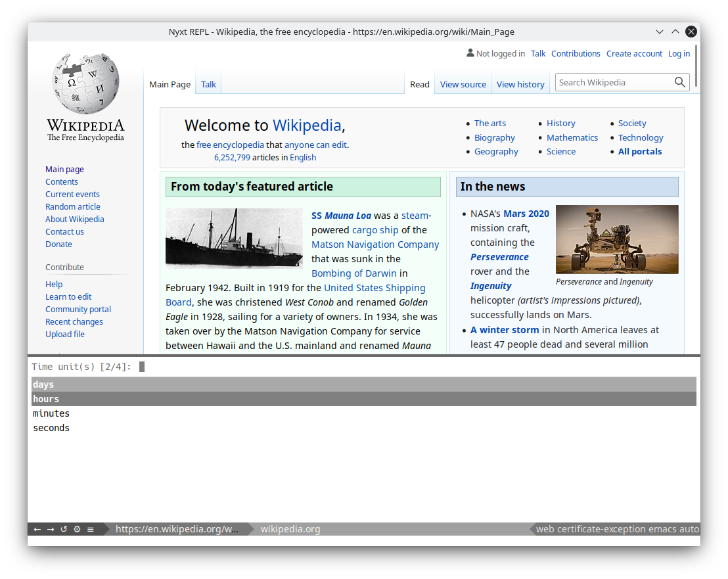The width and height of the screenshot is (728, 579).
Task: Select the 'seconds' time unit suggestion
Action: pos(364,428)
